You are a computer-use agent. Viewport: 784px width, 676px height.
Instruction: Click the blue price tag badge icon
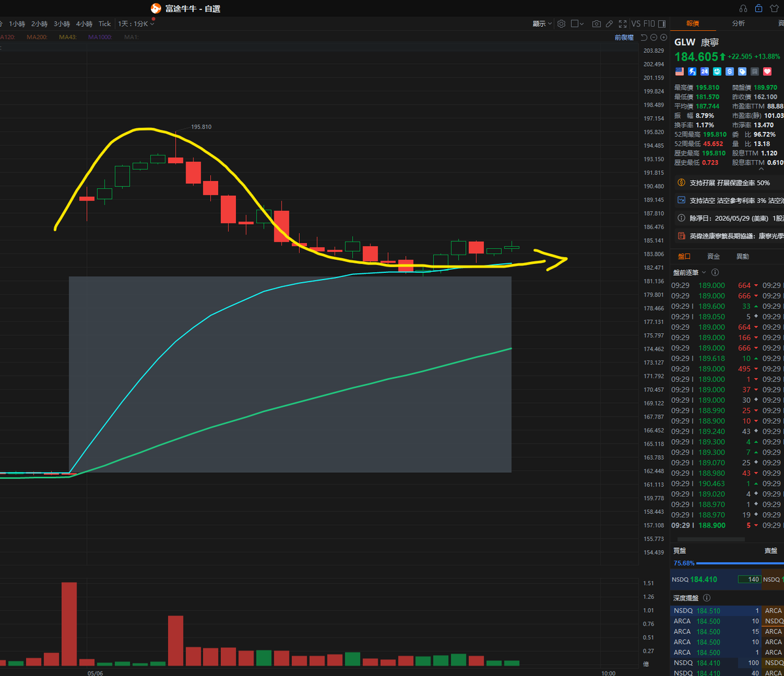point(742,71)
